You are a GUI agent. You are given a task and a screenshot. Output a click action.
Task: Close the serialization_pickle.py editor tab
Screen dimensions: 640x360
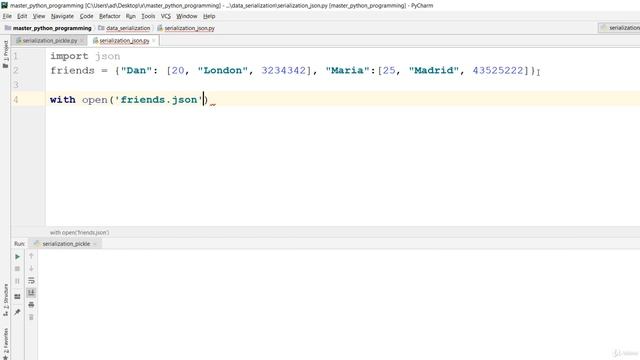tap(82, 41)
